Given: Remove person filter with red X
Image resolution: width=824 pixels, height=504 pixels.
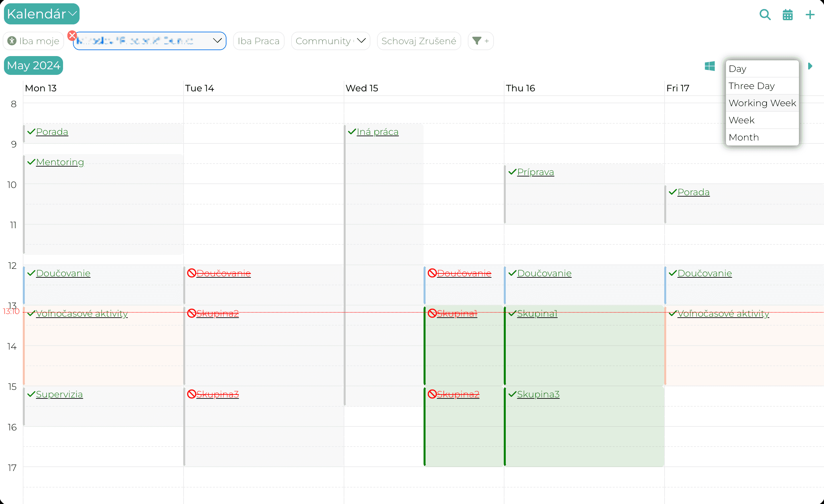Looking at the screenshot, I should 72,35.
